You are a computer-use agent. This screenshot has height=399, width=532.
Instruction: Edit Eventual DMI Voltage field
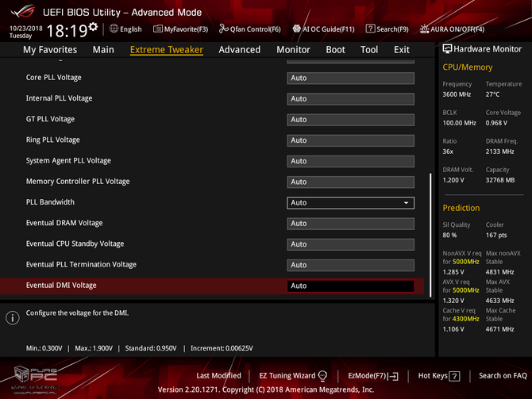pyautogui.click(x=350, y=286)
